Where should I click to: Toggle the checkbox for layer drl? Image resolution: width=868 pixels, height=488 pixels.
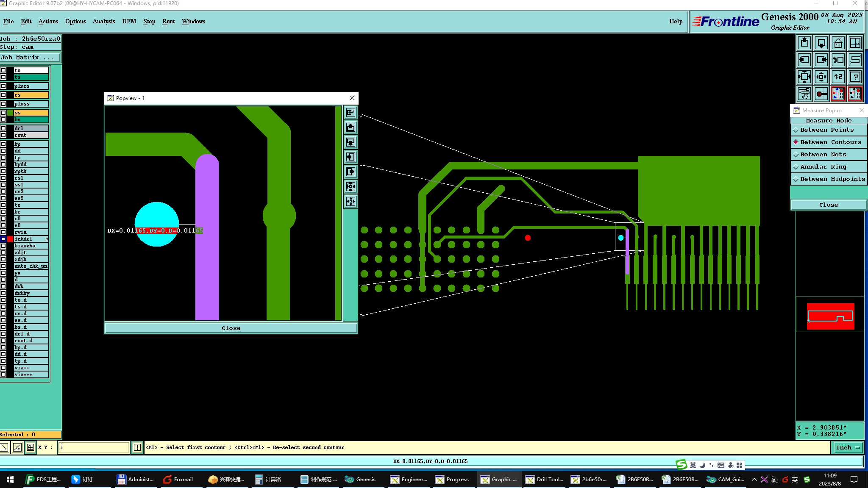(x=3, y=128)
